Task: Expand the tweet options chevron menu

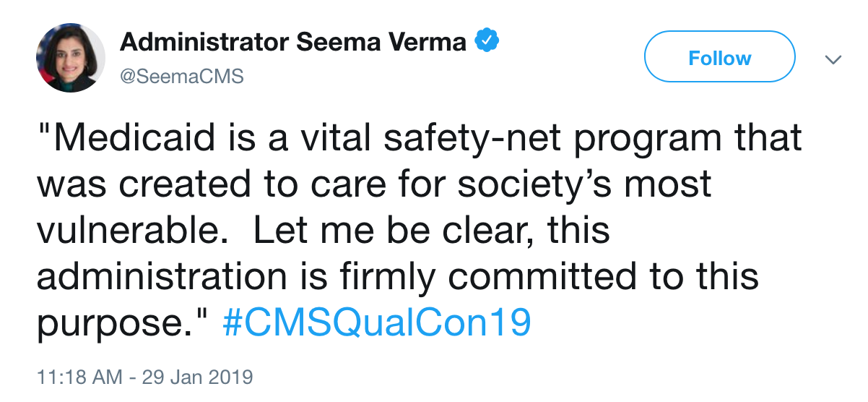Action: tap(833, 59)
